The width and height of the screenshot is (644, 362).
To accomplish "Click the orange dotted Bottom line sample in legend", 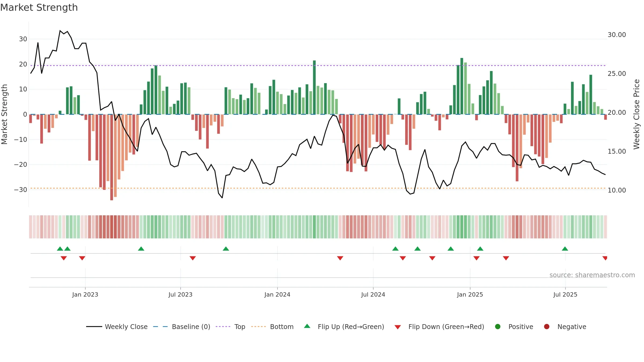I will click(258, 327).
